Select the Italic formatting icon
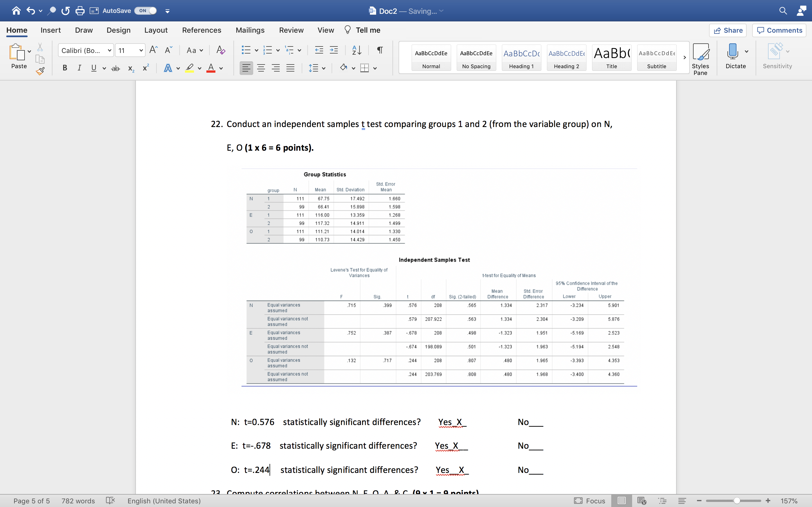 pos(79,68)
